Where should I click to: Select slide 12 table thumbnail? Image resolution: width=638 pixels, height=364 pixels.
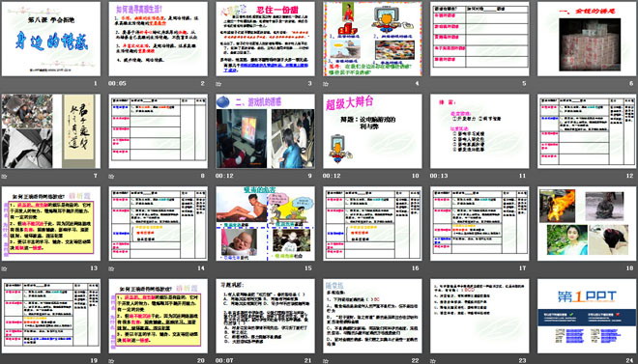pyautogui.click(x=587, y=131)
